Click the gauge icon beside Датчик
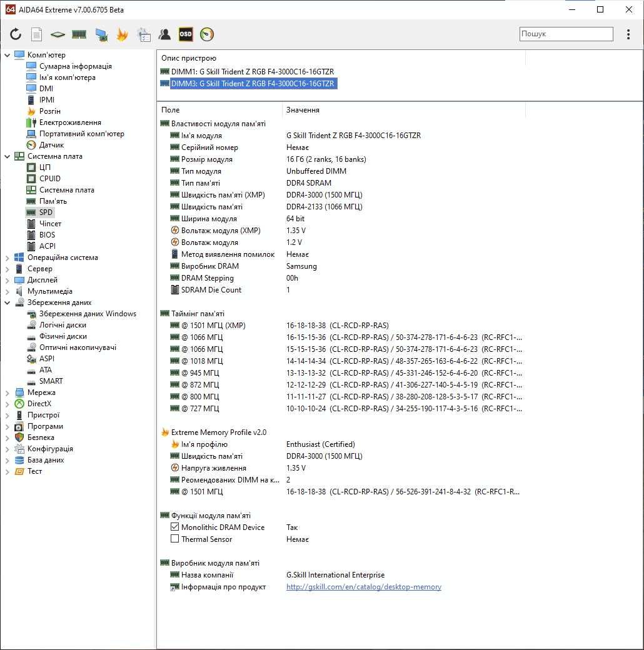This screenshot has height=650, width=644. point(31,145)
